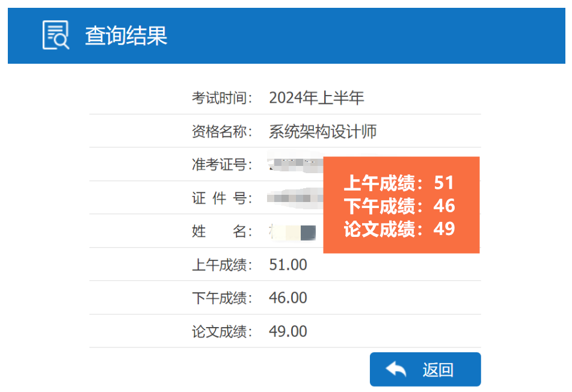
Task: Click the query result document-search icon
Action: (55, 35)
